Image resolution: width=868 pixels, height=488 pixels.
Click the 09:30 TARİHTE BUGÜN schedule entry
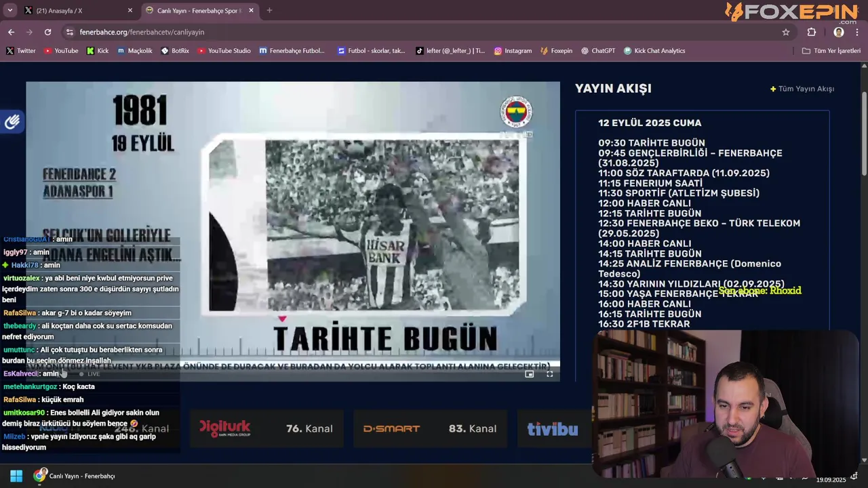652,143
